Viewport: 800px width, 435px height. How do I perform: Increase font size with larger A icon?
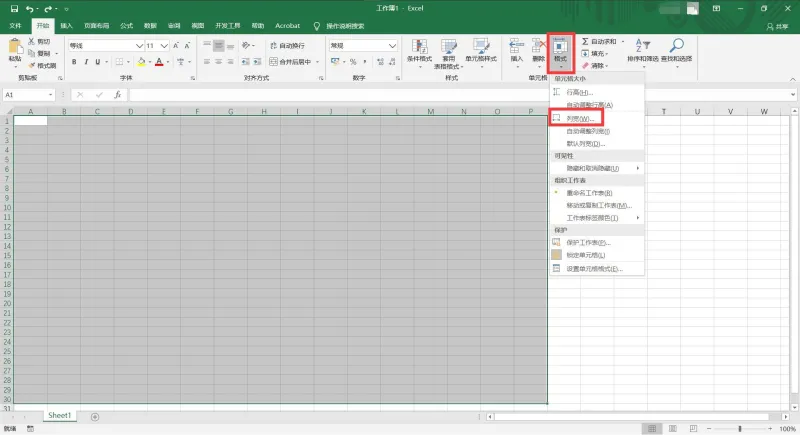[x=176, y=46]
